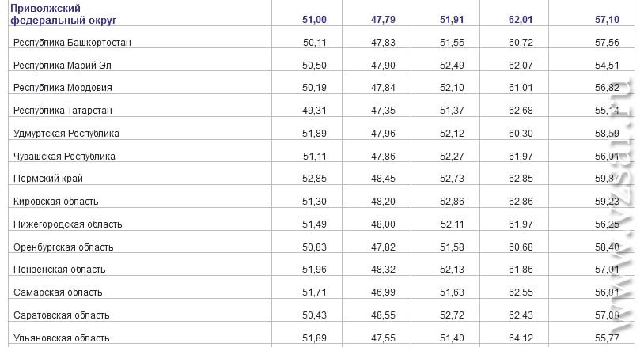Click the 51,00 value in header row
644x347 pixels.
(314, 19)
